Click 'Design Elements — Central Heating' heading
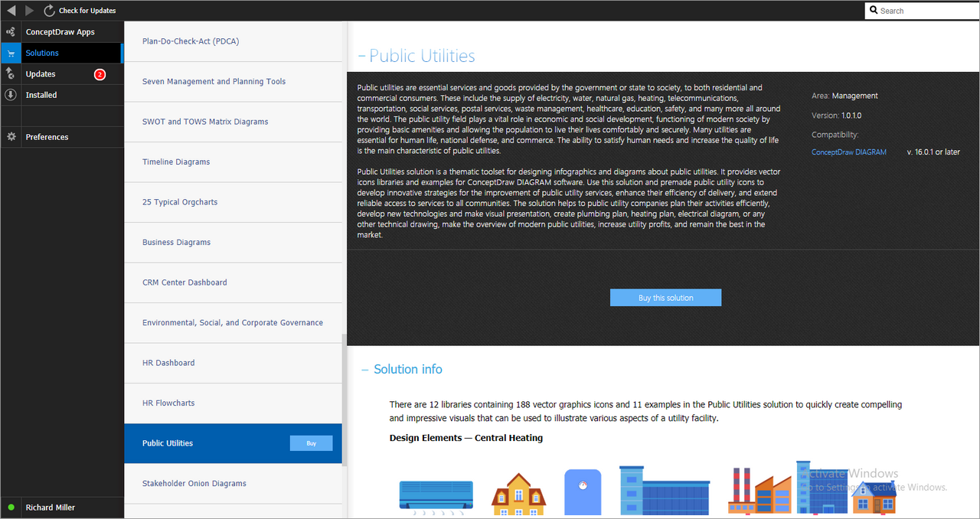 point(465,439)
